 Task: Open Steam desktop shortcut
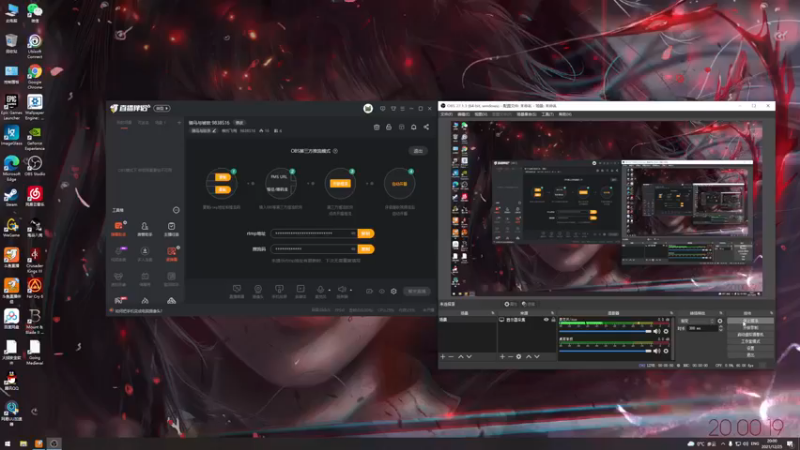tap(11, 197)
